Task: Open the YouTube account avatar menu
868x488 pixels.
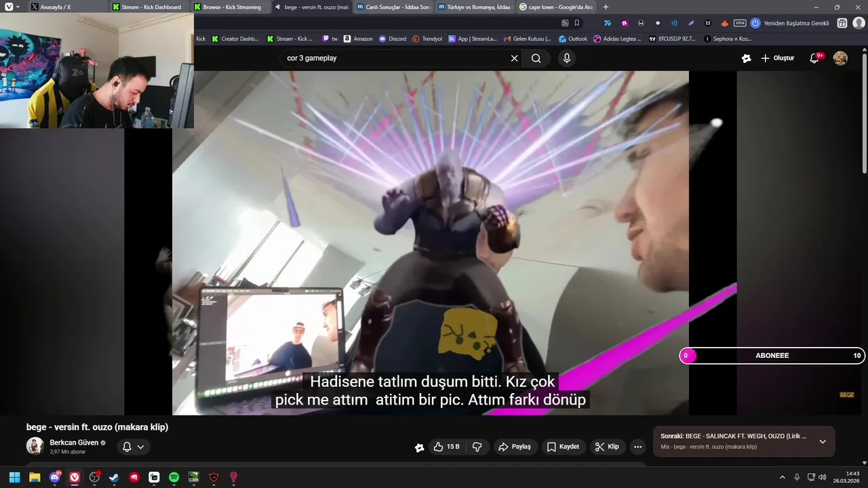Action: click(840, 58)
